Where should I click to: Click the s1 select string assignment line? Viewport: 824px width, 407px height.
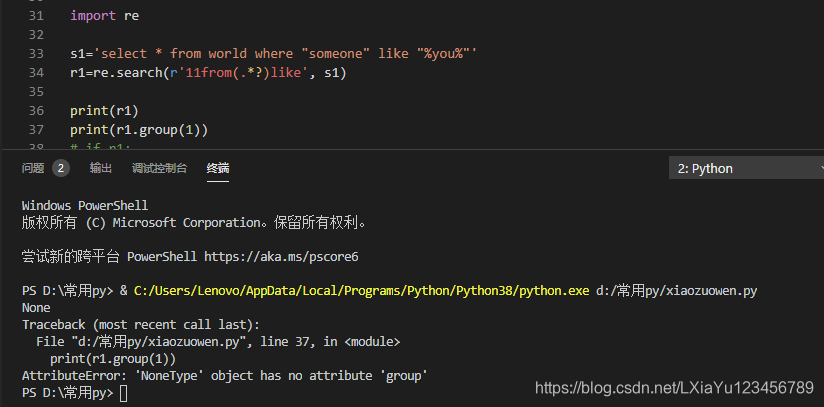[274, 54]
